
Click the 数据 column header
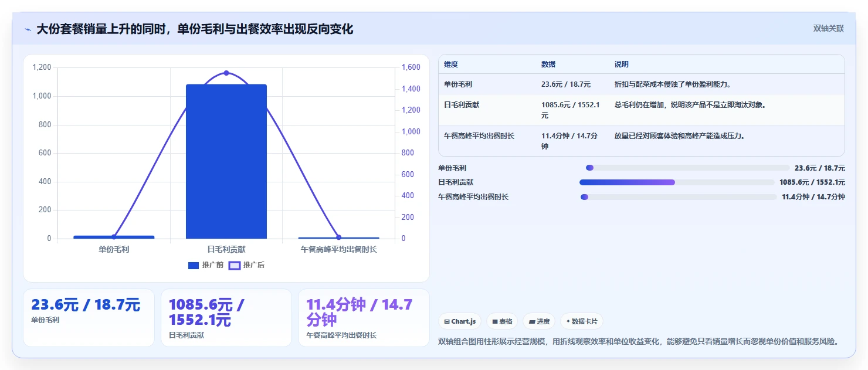(x=548, y=64)
